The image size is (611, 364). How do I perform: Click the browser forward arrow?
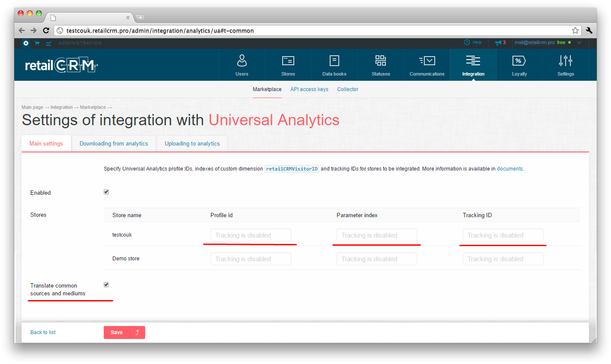34,31
